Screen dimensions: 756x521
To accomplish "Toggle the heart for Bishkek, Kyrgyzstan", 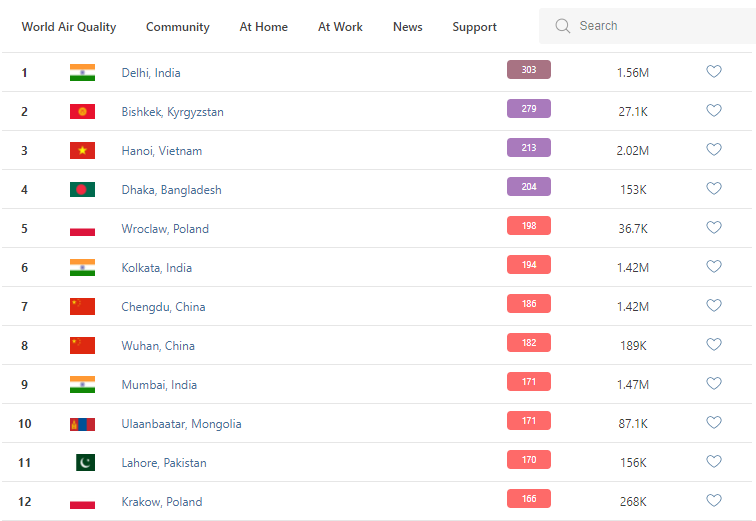I will point(714,111).
